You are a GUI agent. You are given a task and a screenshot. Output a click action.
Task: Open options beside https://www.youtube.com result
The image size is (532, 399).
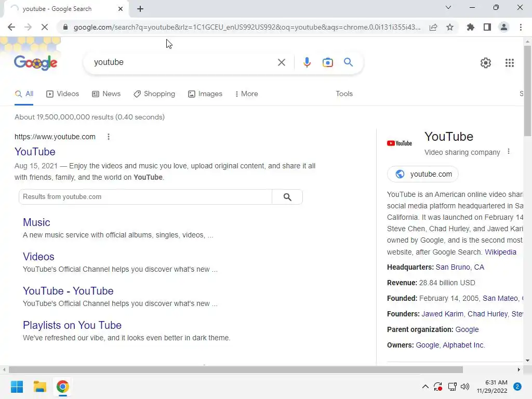109,137
